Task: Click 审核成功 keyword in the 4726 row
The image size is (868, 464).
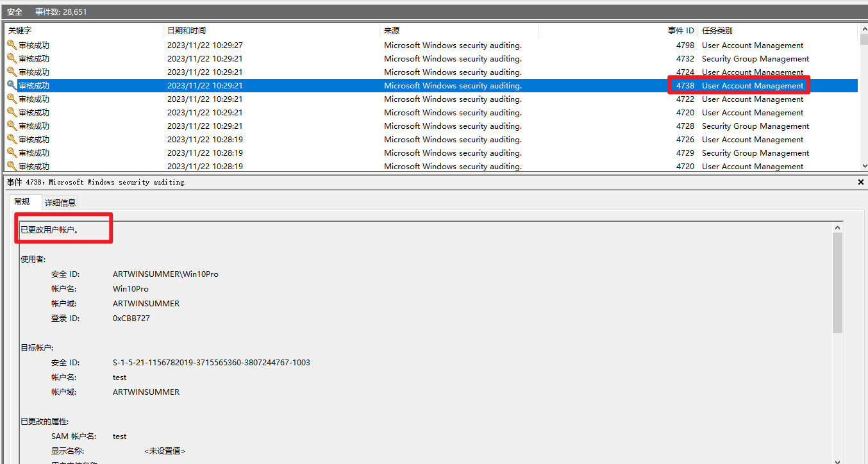Action: 34,140
